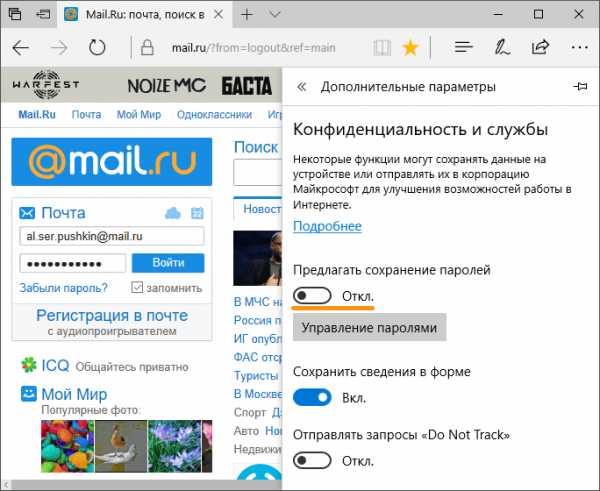Go back to previous page
The image size is (600, 491).
21,48
